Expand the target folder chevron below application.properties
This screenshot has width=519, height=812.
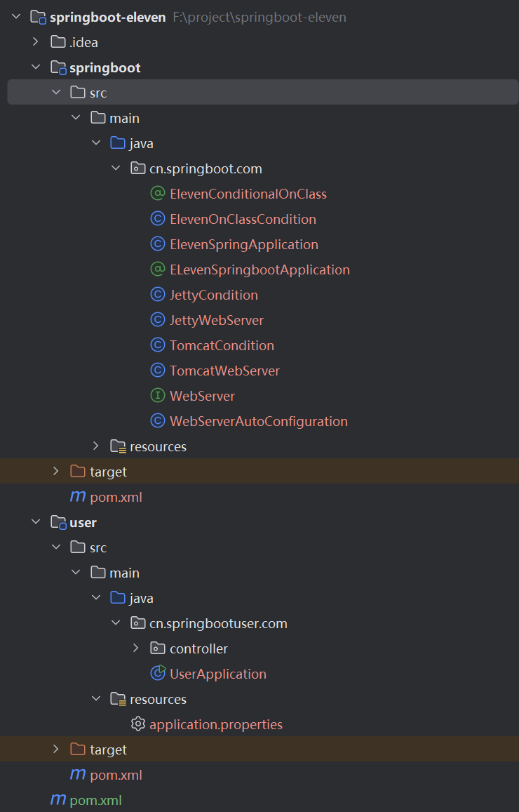pos(56,749)
